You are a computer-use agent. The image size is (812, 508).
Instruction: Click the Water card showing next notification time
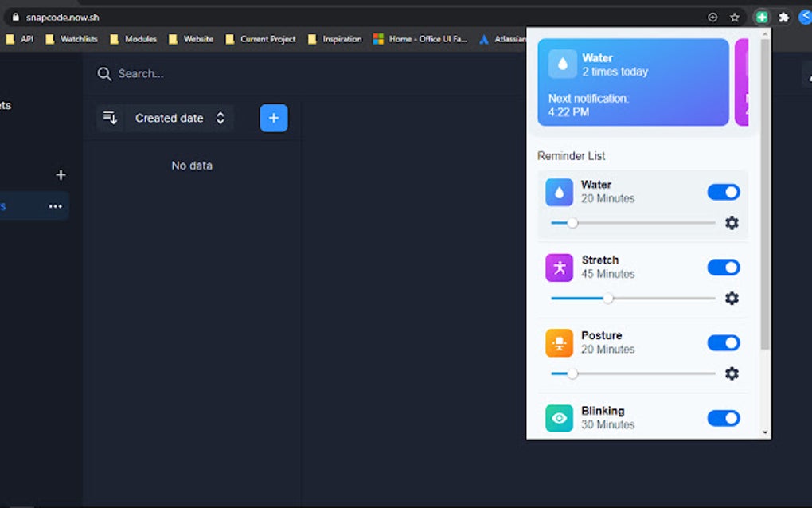[x=633, y=82]
